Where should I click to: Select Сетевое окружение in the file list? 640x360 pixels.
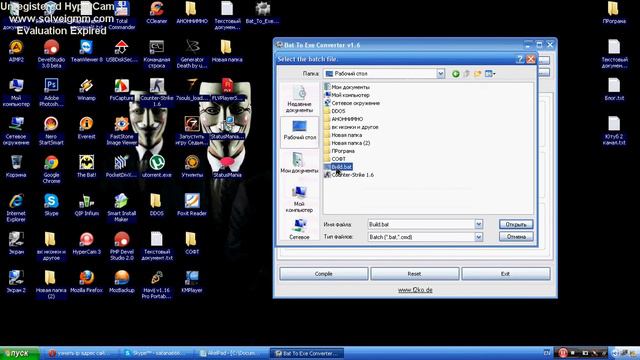pos(352,103)
